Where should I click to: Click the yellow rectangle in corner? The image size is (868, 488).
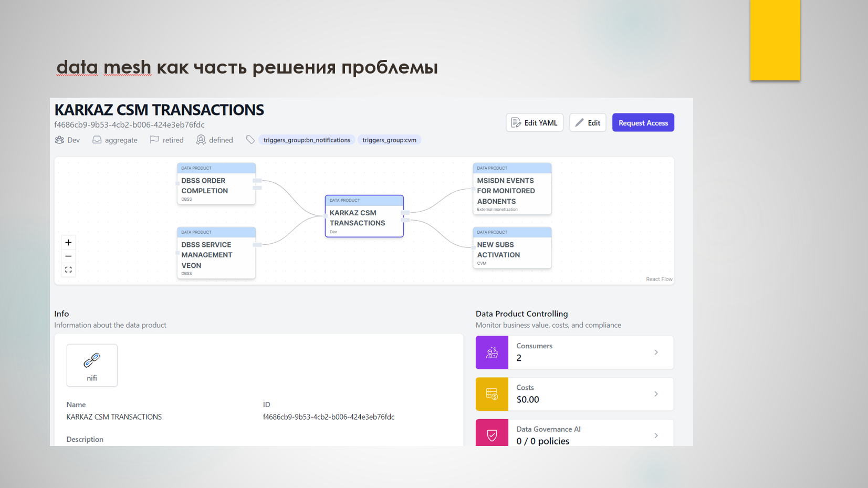(775, 40)
